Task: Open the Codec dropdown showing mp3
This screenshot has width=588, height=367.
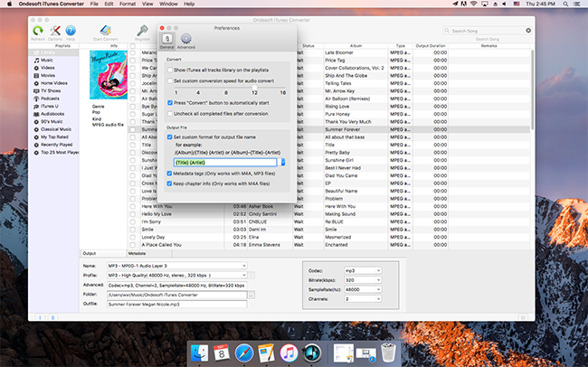Action: (363, 270)
